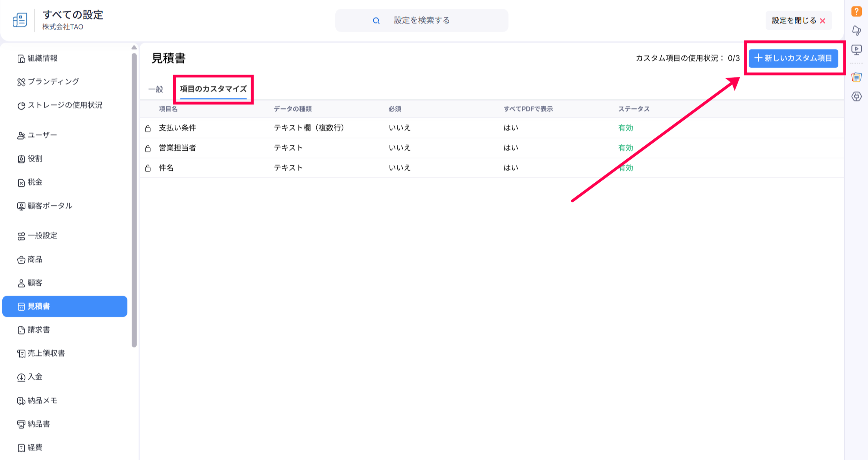Click the orange help question mark icon
The image size is (868, 460).
pos(856,11)
